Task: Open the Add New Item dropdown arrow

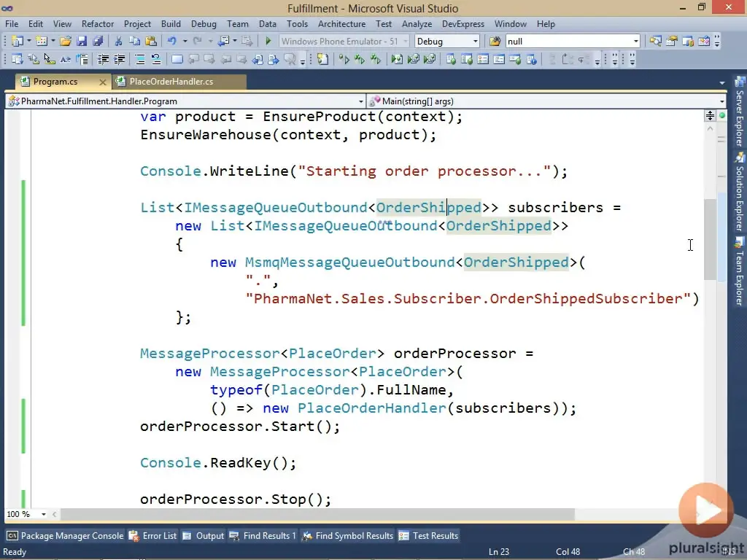Action: (x=53, y=42)
